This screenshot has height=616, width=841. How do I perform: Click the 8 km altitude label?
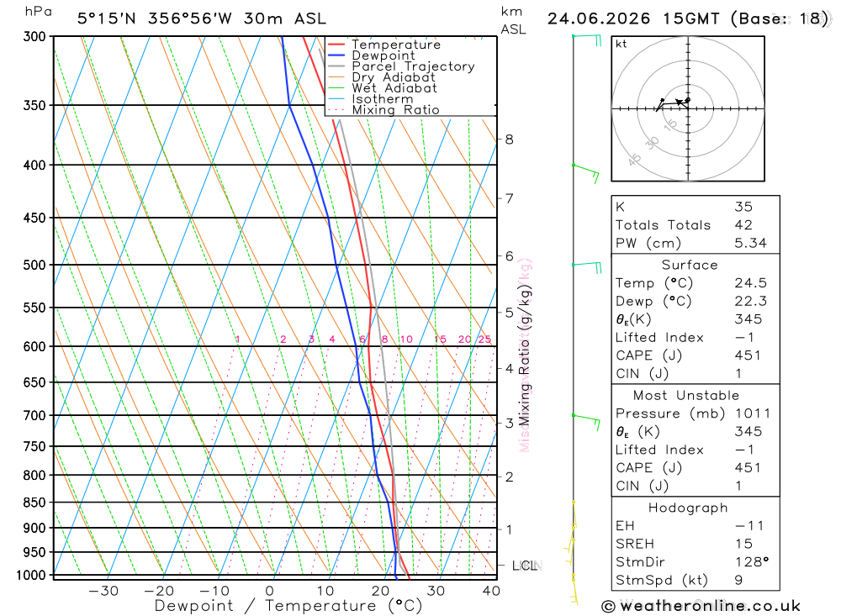pos(509,140)
